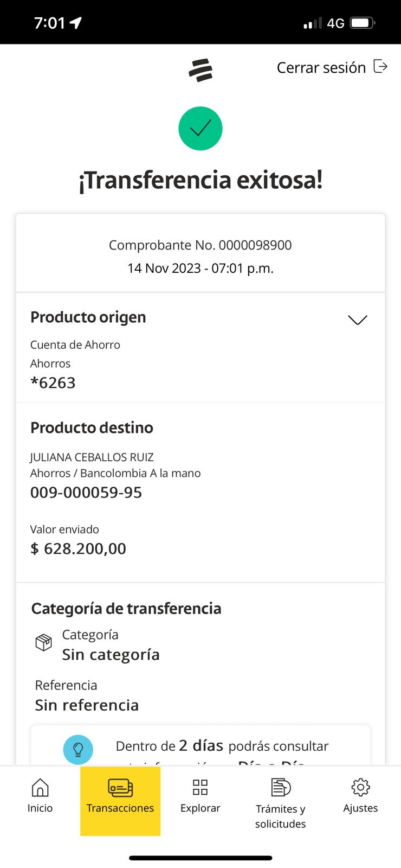This screenshot has width=401, height=868.
Task: Tap the blue lightbulb tip icon
Action: pos(78,749)
